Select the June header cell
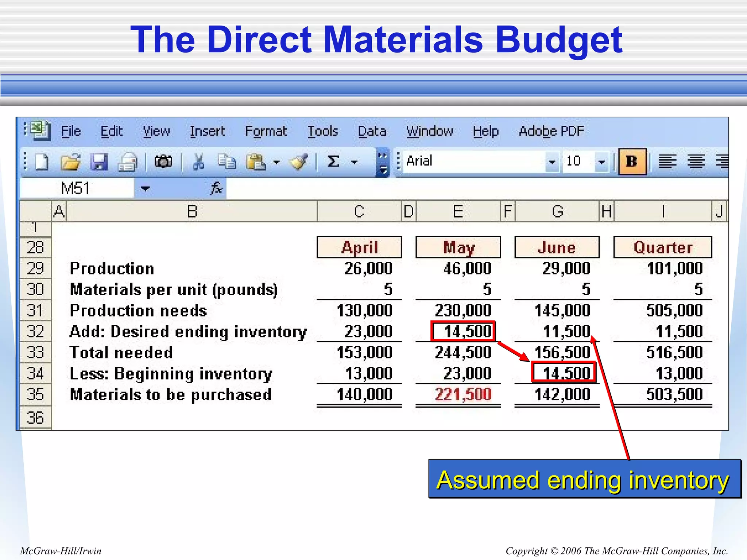 point(557,247)
